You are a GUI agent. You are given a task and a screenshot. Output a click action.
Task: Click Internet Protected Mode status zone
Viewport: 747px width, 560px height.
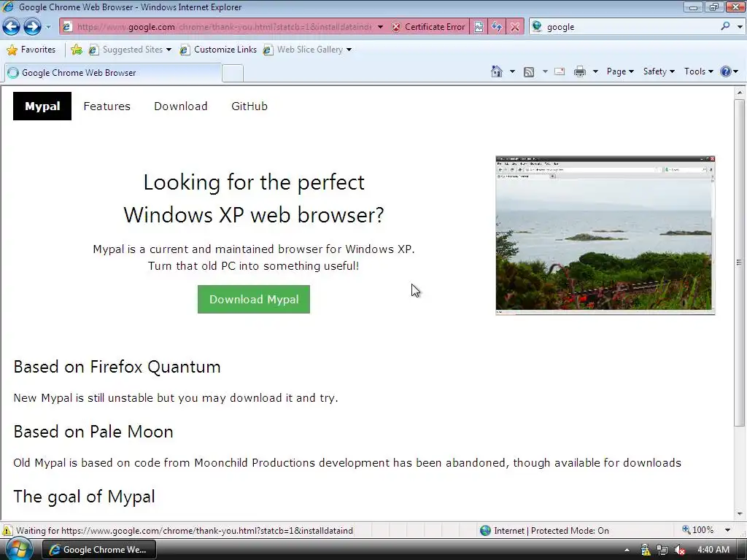(x=544, y=531)
